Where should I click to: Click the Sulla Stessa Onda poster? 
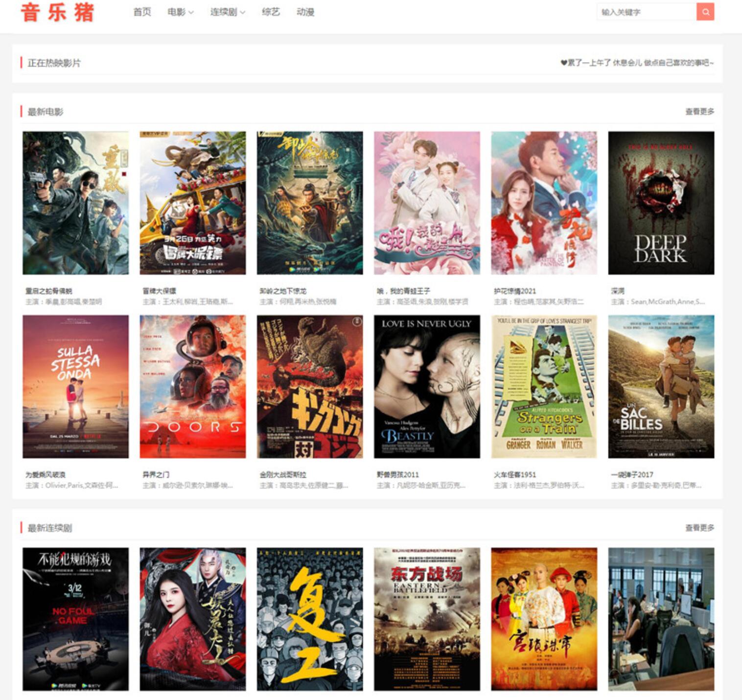75,386
